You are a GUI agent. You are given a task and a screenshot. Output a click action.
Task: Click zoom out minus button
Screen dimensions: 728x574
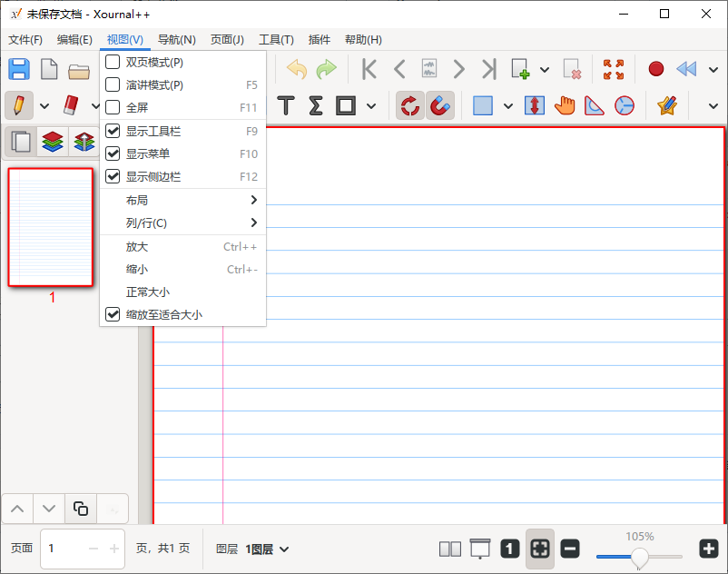click(x=570, y=549)
